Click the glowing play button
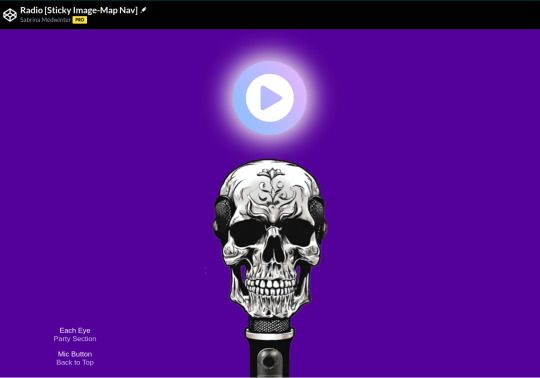Viewport: 540px width, 378px height. coord(270,98)
